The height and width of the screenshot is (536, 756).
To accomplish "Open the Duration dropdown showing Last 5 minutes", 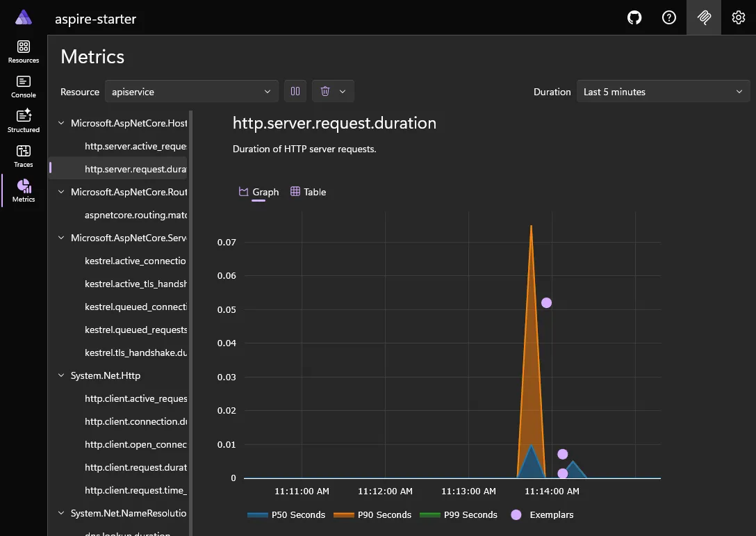I will [662, 91].
